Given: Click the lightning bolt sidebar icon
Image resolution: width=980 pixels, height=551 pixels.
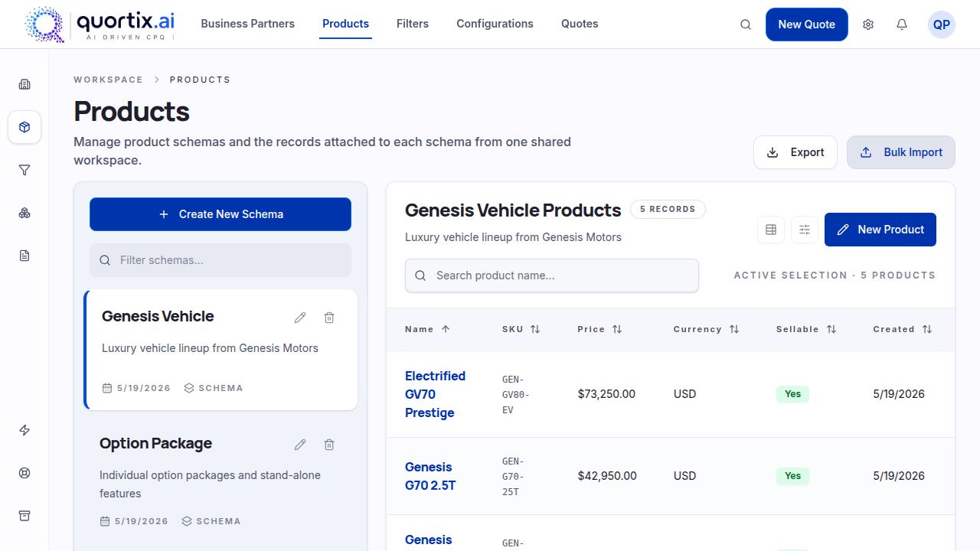Looking at the screenshot, I should [x=24, y=430].
